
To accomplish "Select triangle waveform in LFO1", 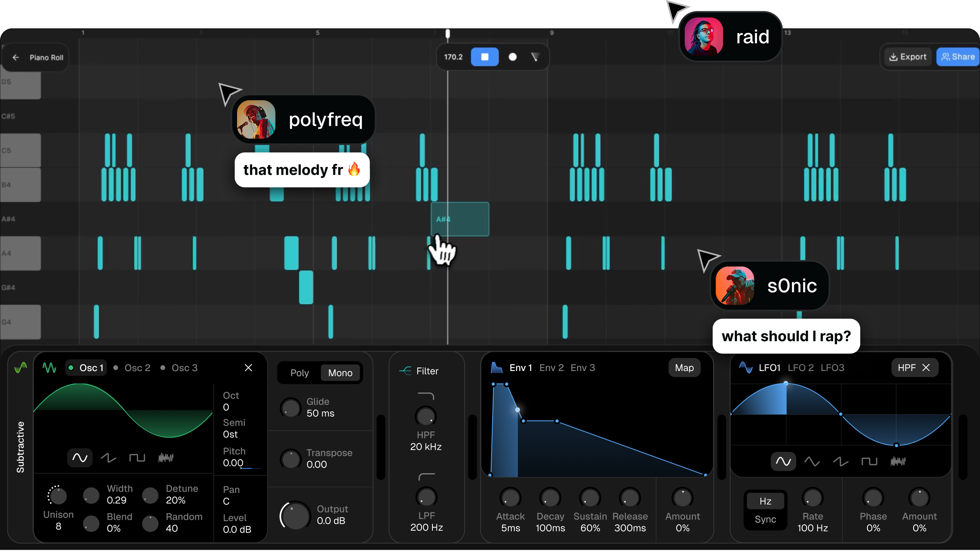I will click(812, 461).
